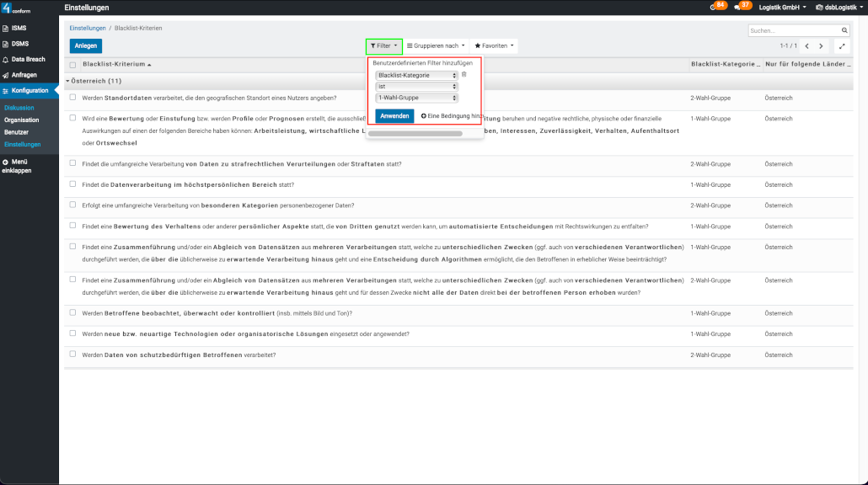868x485 pixels.
Task: Go to previous page arrow
Action: point(806,46)
